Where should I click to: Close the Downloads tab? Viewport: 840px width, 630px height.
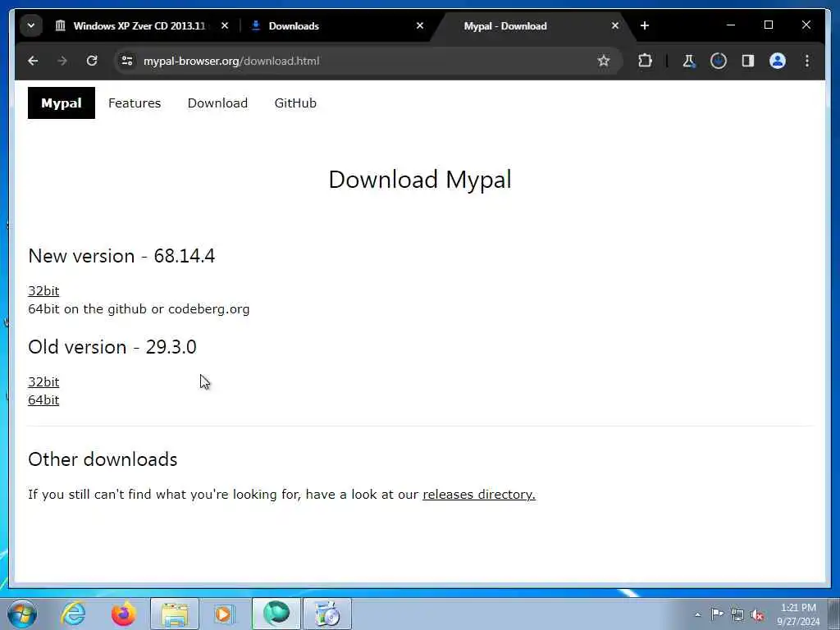point(420,25)
